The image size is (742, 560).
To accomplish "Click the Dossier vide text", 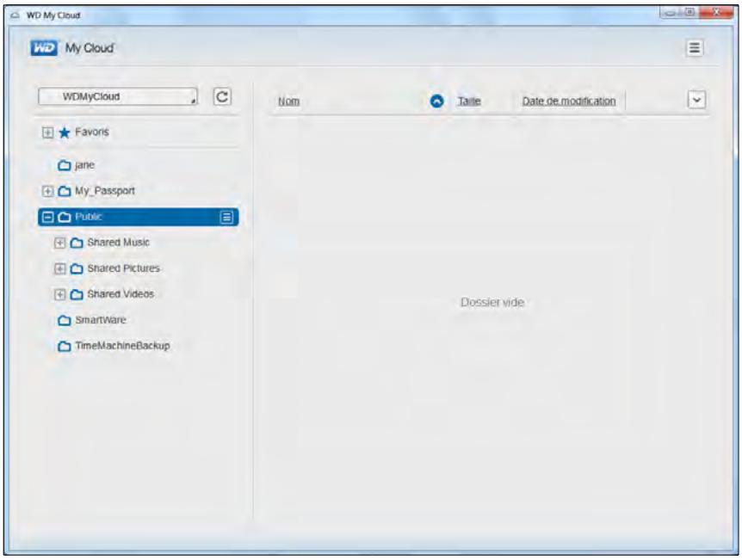I will (492, 302).
